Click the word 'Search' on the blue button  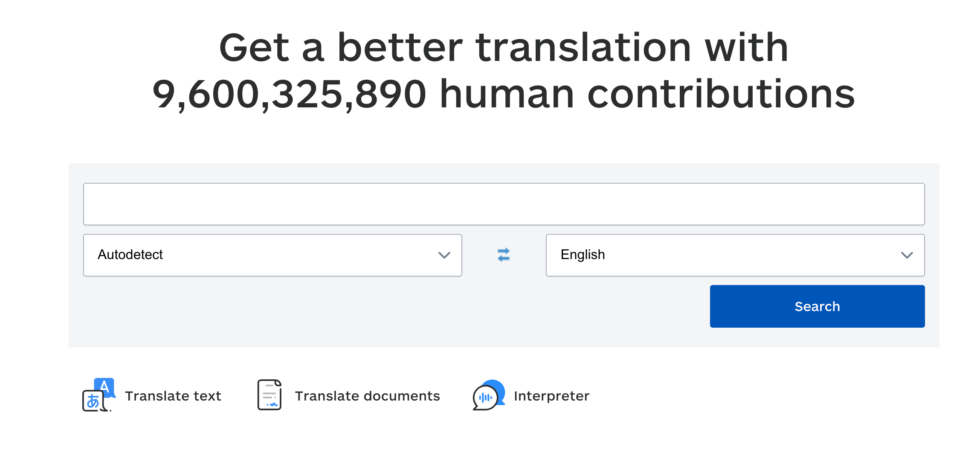click(817, 306)
